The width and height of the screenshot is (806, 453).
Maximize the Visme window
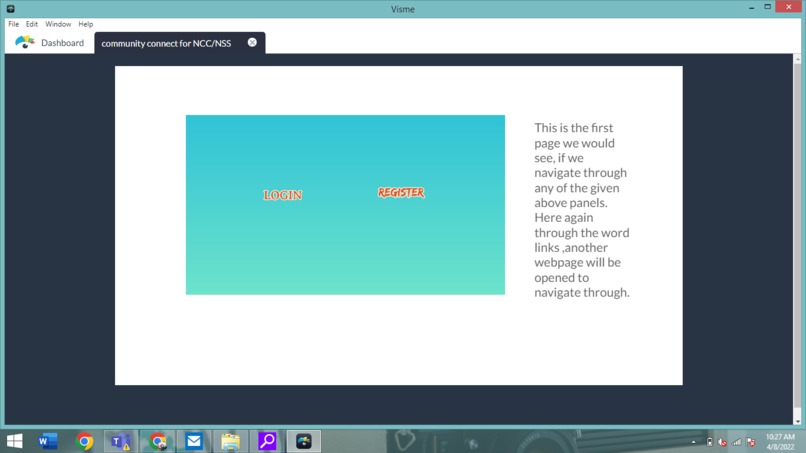pos(767,7)
